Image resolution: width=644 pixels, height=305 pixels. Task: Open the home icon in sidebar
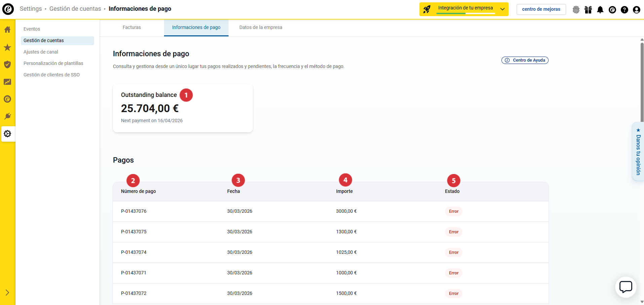pyautogui.click(x=7, y=30)
